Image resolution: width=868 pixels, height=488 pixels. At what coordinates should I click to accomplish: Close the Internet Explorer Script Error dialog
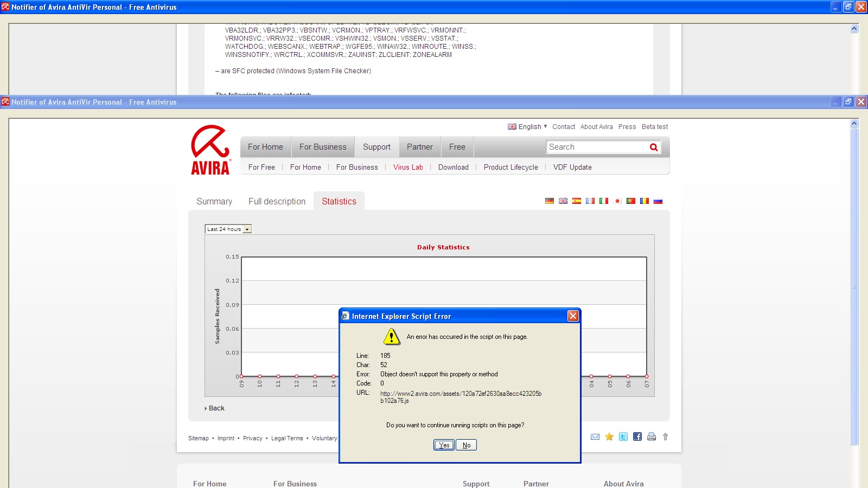click(x=573, y=316)
